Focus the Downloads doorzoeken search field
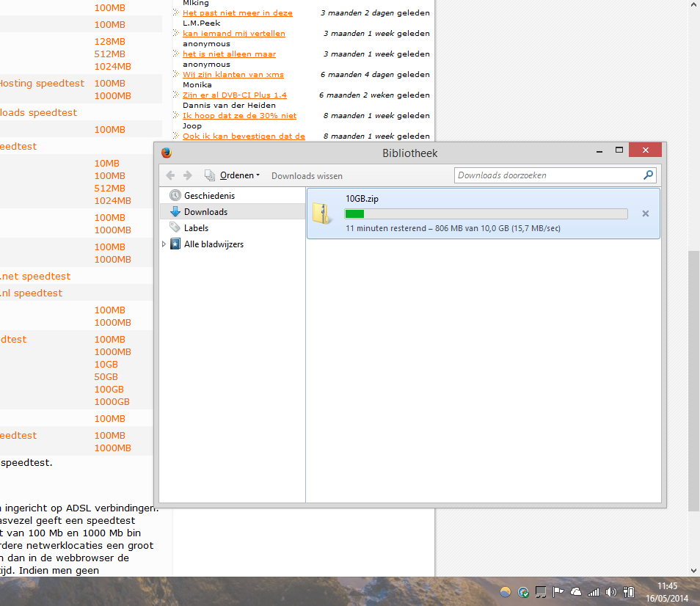 click(547, 175)
